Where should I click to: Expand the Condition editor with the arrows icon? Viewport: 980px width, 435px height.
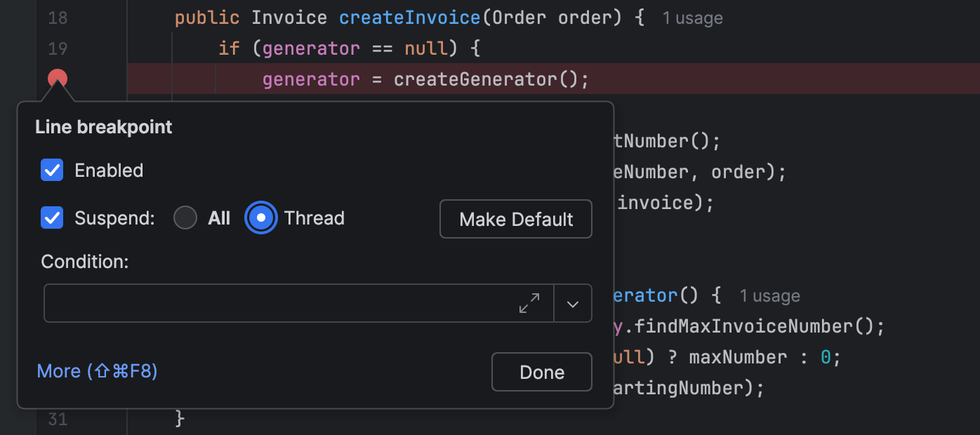click(529, 303)
